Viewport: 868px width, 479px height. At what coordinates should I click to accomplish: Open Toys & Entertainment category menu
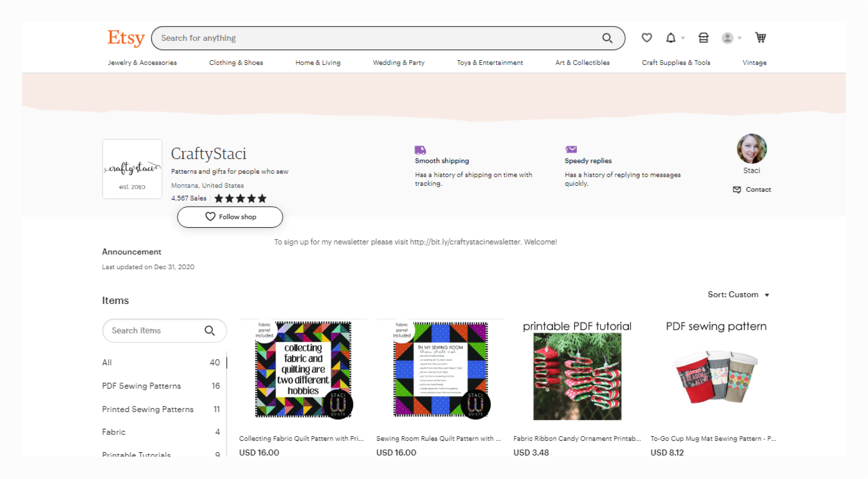click(490, 63)
